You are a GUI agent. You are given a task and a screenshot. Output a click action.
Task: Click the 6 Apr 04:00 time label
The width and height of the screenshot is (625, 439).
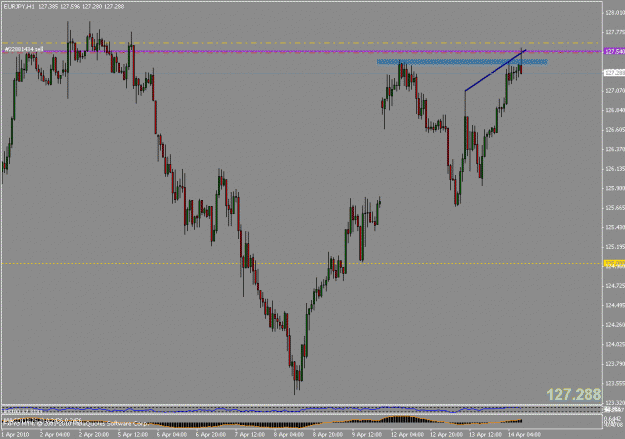[x=172, y=434]
